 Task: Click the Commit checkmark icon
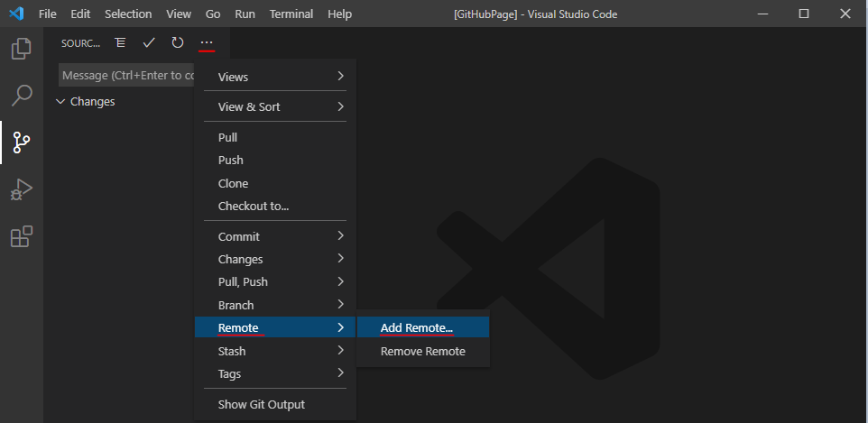[x=148, y=42]
